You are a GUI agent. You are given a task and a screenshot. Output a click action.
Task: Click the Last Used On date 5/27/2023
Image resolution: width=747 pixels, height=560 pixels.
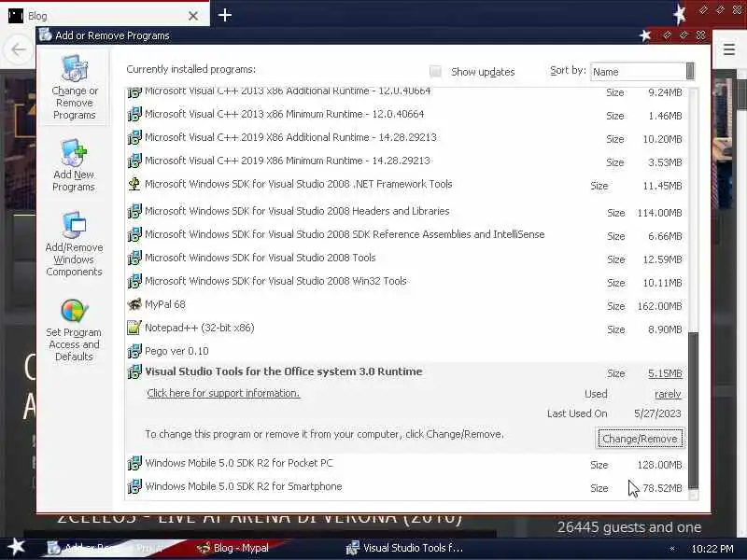657,413
